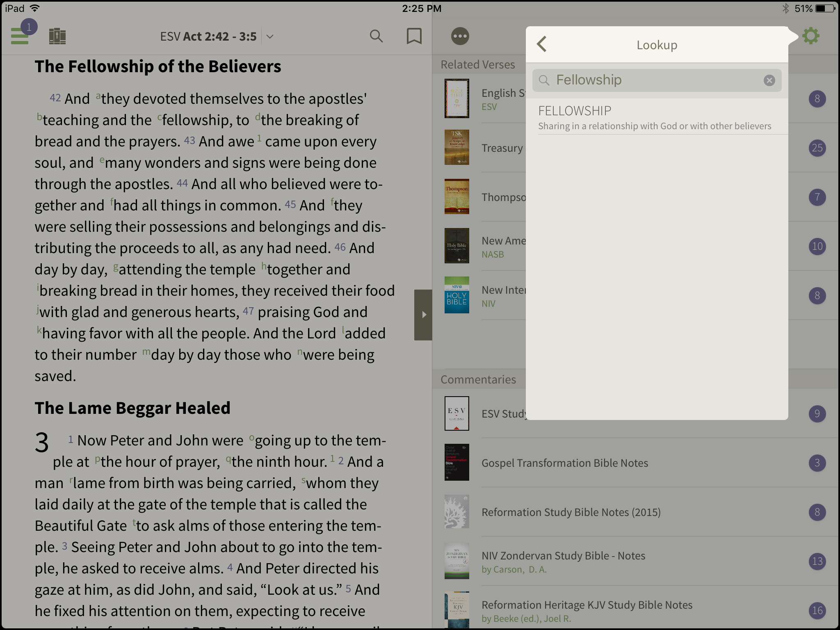Open the English Standard Version cover thumbnail
This screenshot has height=630, width=840.
click(x=457, y=98)
